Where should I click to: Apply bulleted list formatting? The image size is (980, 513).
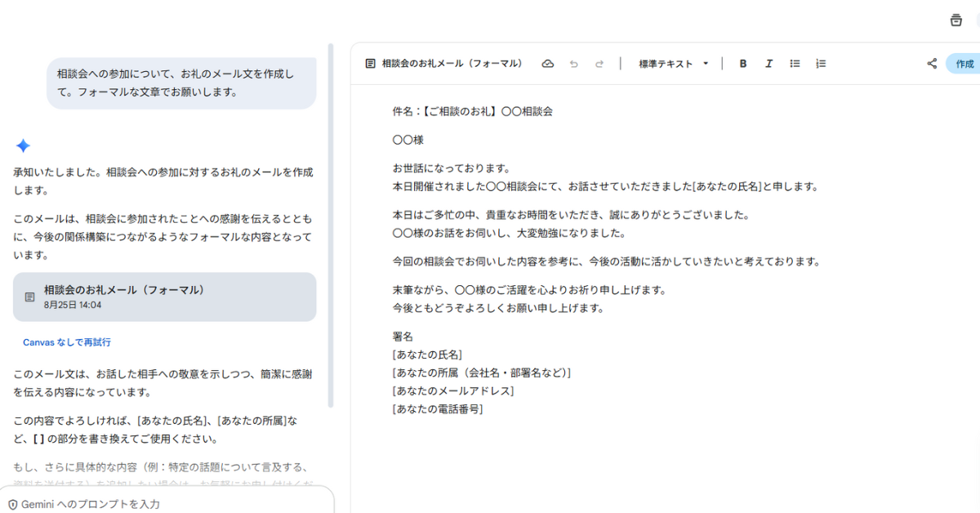(x=795, y=63)
